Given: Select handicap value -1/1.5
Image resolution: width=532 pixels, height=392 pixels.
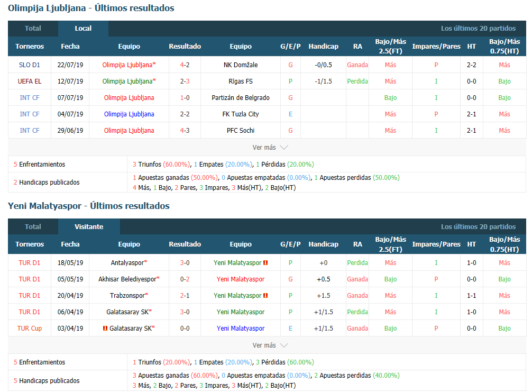Looking at the screenshot, I should (x=323, y=81).
